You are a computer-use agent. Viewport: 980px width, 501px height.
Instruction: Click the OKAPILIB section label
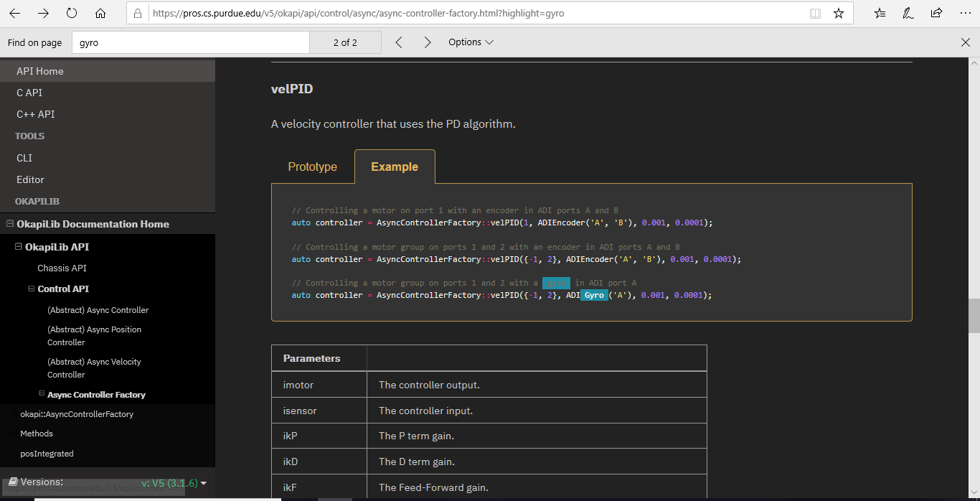pyautogui.click(x=37, y=201)
